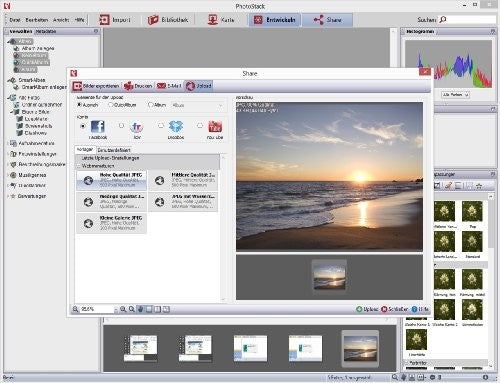
Task: Collapse the Webanwendungen section
Action: [79, 166]
